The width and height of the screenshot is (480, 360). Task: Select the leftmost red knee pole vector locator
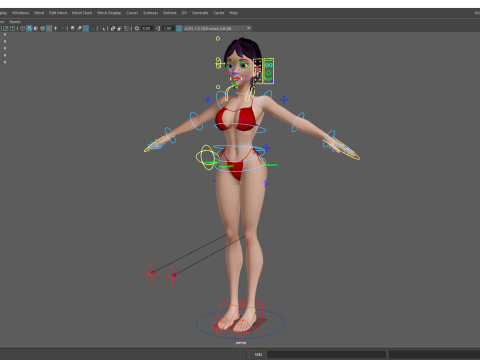[x=151, y=273]
